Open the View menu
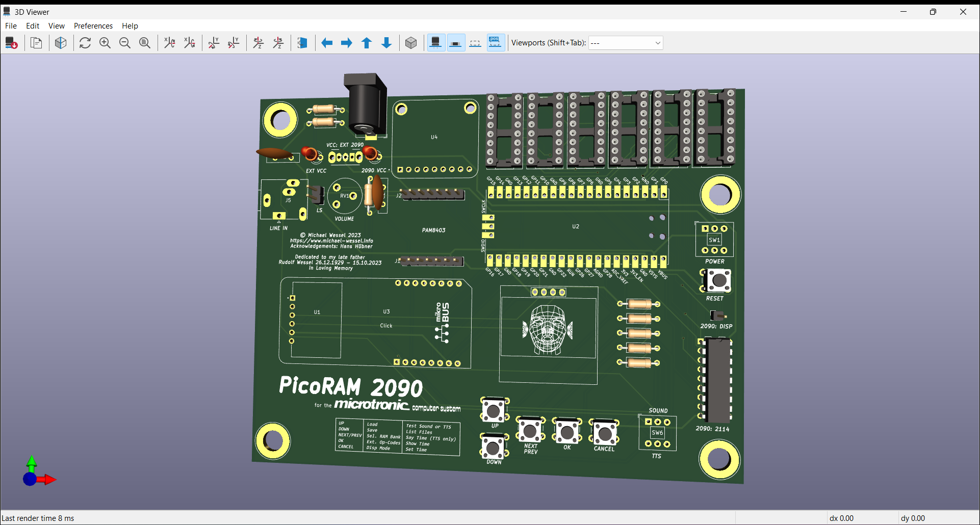The height and width of the screenshot is (525, 980). click(x=57, y=26)
